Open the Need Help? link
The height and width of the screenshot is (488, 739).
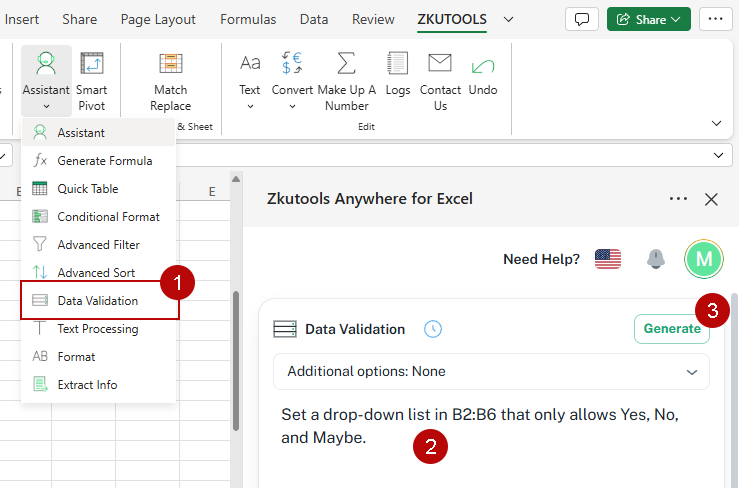541,259
